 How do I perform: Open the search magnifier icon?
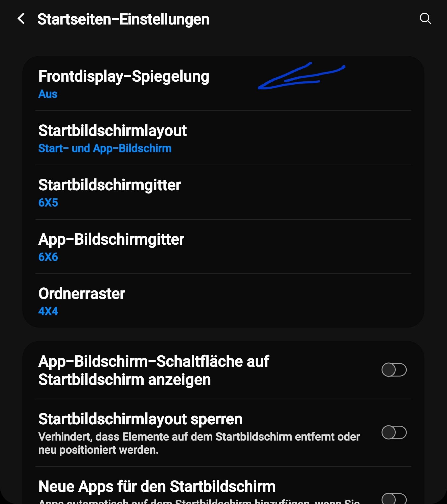click(426, 19)
